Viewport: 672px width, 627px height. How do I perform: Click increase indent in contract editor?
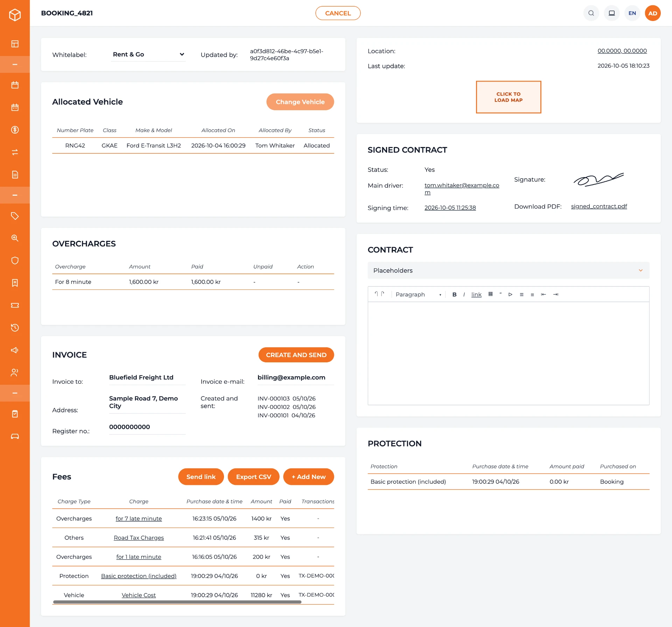(555, 294)
